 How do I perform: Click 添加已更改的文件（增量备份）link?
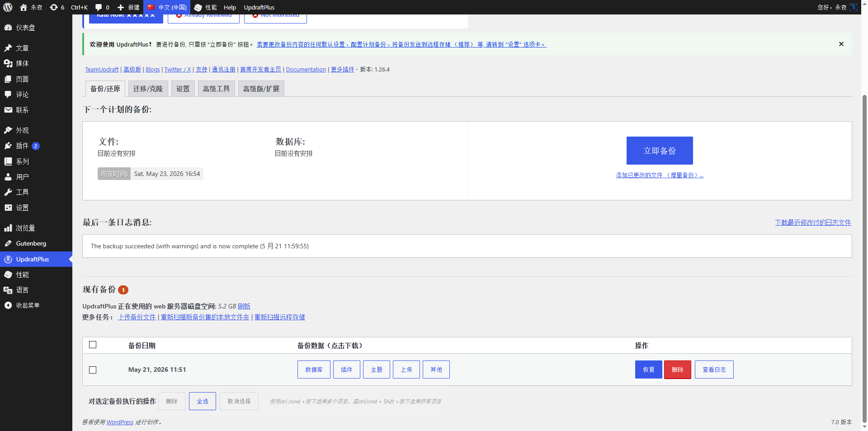click(x=660, y=175)
